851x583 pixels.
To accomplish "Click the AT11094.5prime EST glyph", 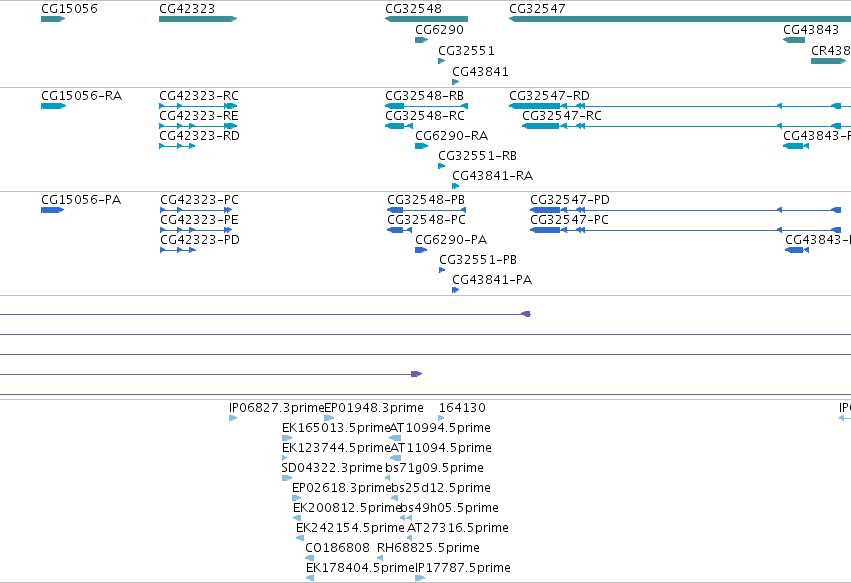I will tap(396, 458).
